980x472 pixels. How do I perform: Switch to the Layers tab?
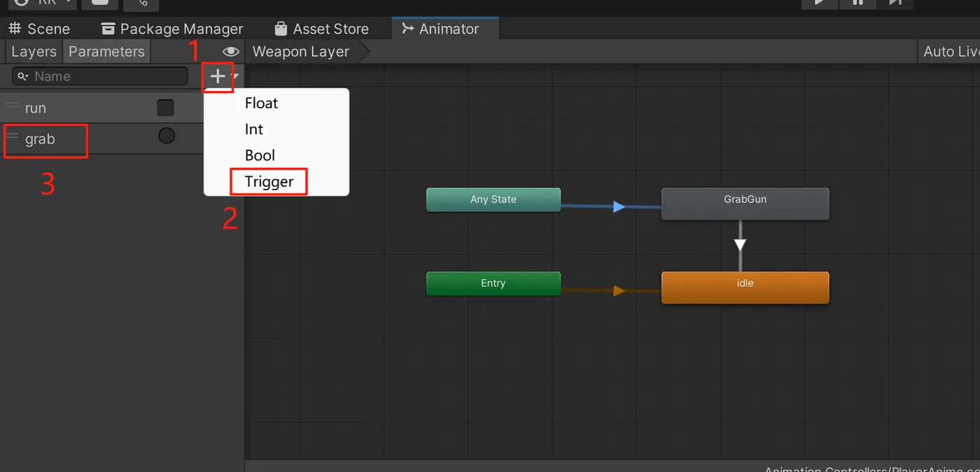(34, 52)
